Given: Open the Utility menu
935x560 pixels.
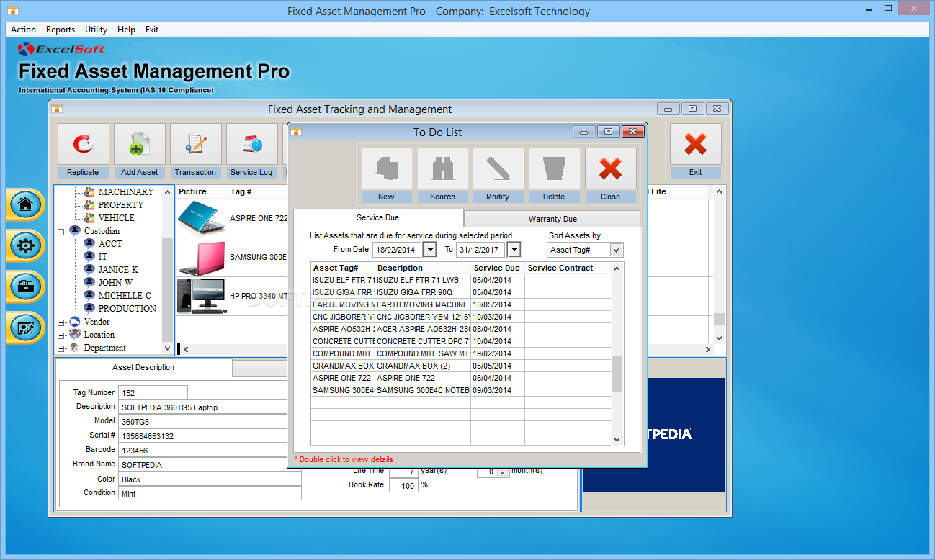Looking at the screenshot, I should [96, 30].
